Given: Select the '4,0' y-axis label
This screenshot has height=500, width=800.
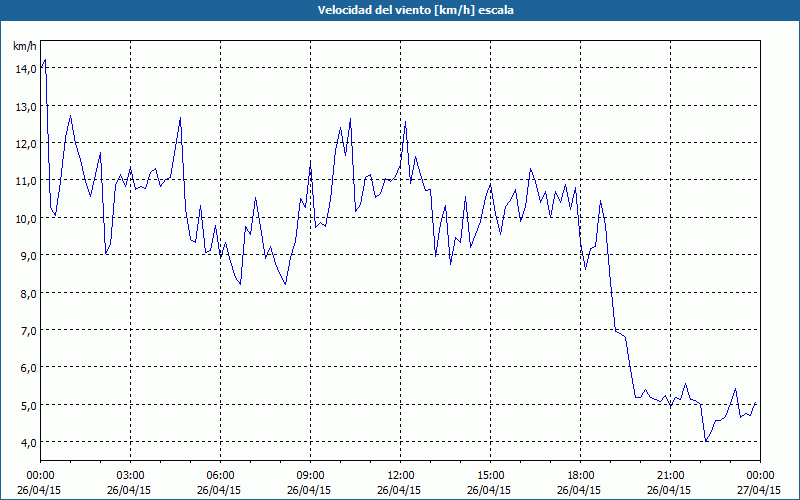Looking at the screenshot, I should (x=29, y=443).
